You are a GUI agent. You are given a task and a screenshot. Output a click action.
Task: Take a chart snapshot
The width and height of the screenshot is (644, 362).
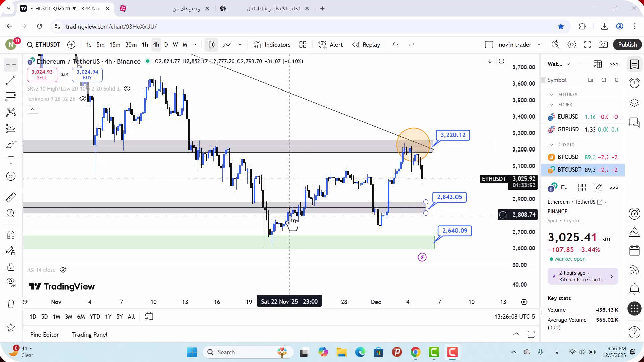click(x=603, y=45)
